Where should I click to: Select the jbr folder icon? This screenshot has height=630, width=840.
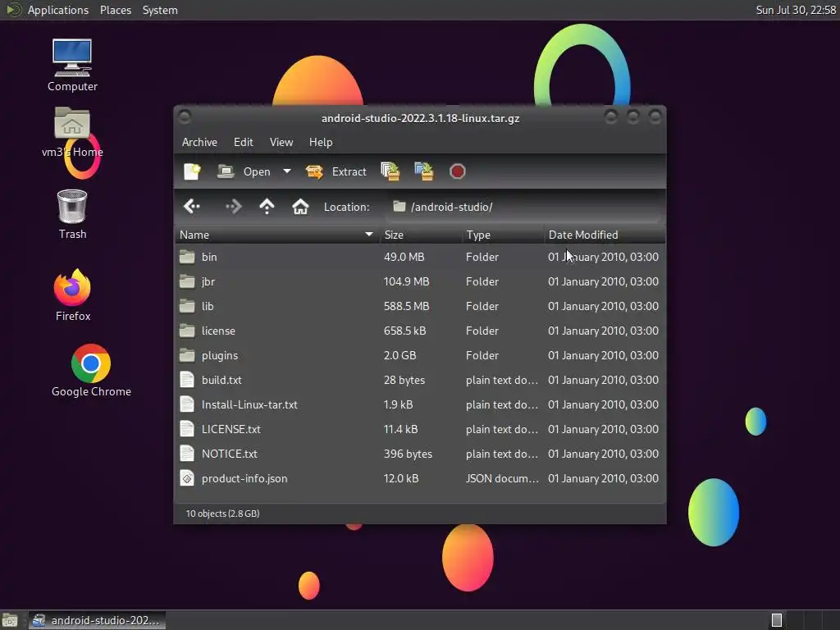pos(187,281)
